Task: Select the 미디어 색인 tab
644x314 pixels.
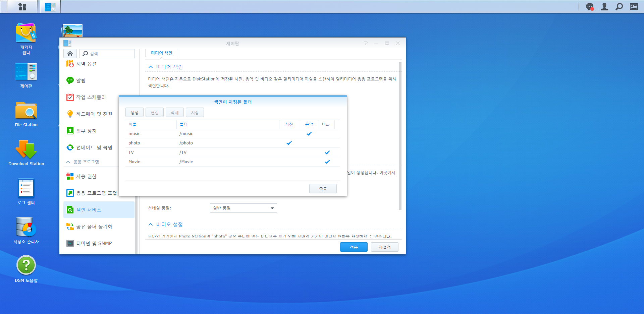Action: [162, 53]
